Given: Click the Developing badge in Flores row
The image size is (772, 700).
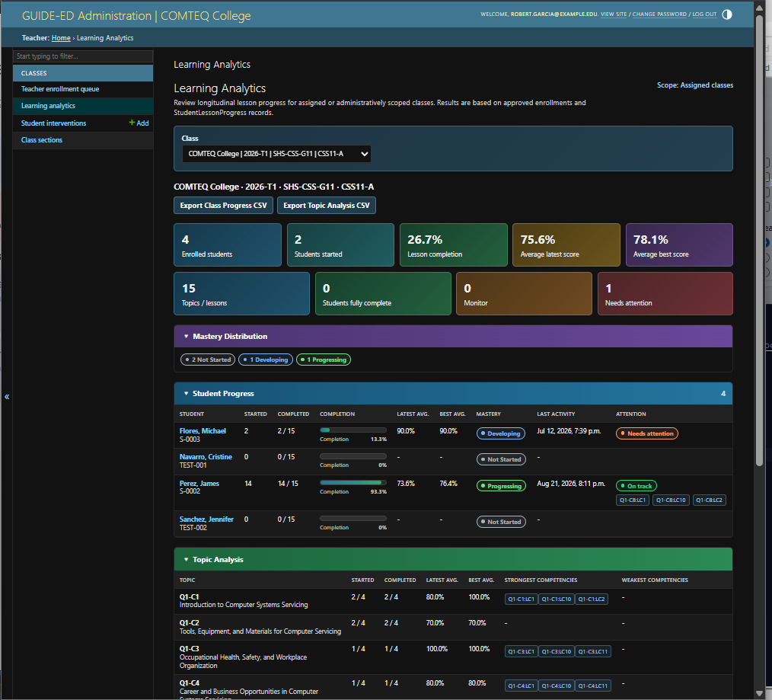Looking at the screenshot, I should tap(501, 434).
